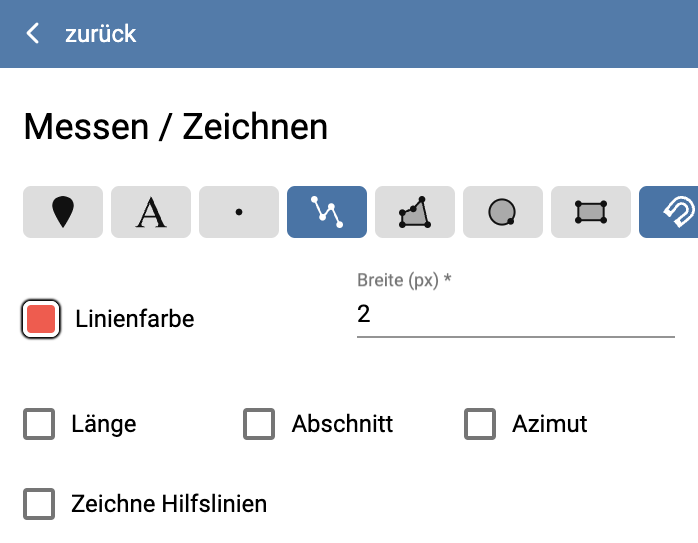
Task: Select the map marker pin tool
Action: [x=62, y=212]
